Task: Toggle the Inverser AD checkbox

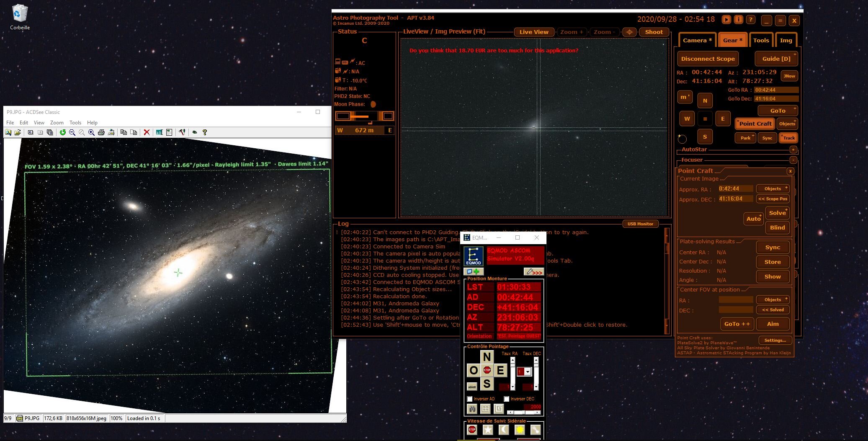Action: coord(470,399)
